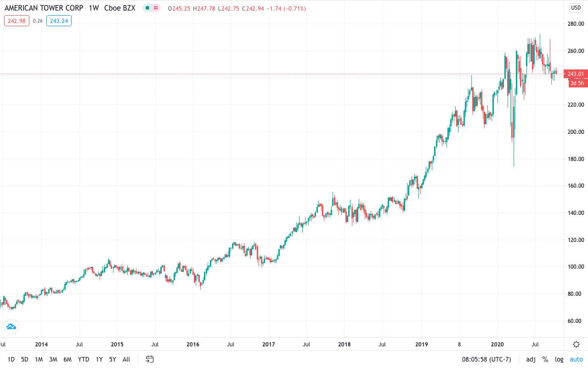Click the 08:05:58 (UTC-7) timezone clock

[486, 359]
